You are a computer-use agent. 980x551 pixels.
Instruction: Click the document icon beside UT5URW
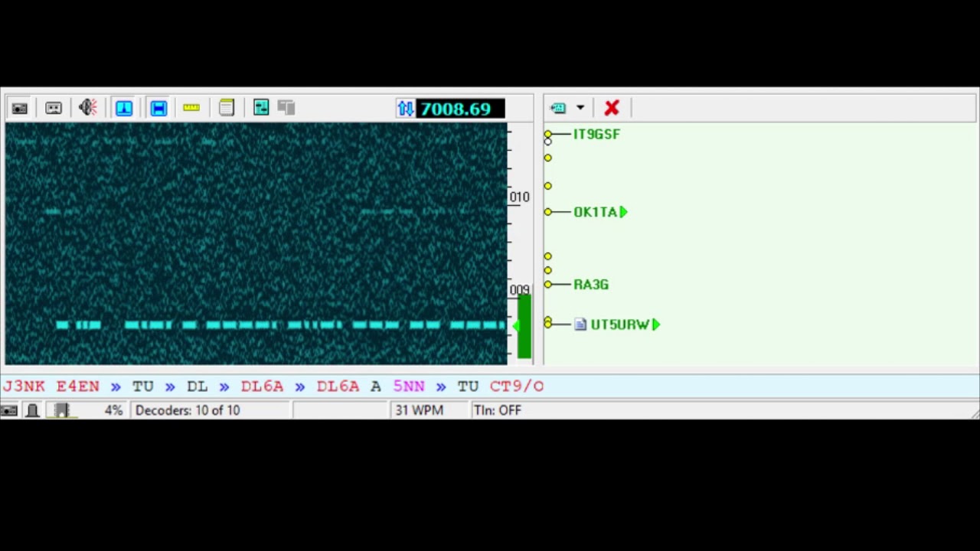coord(580,324)
